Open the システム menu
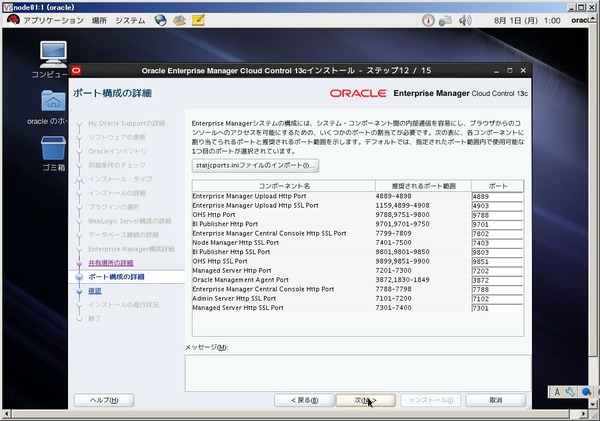600x421 pixels. pos(130,20)
